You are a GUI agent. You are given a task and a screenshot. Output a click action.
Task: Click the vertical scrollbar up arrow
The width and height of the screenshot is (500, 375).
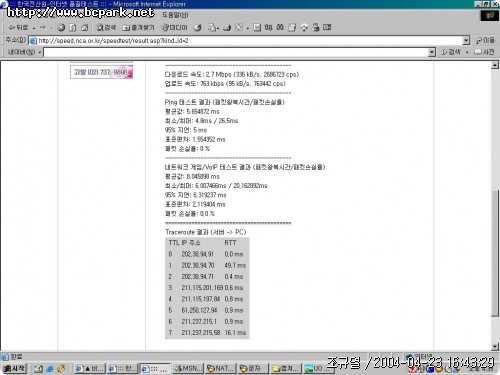(495, 65)
